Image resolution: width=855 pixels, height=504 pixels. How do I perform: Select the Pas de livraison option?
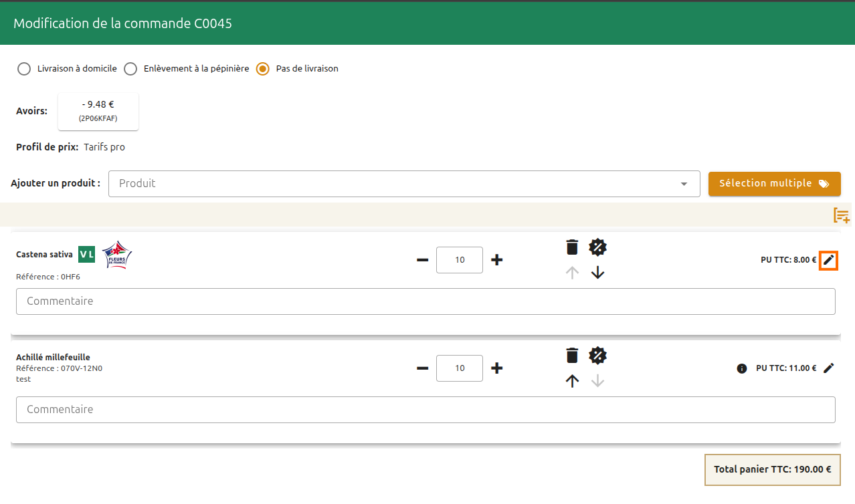click(263, 69)
